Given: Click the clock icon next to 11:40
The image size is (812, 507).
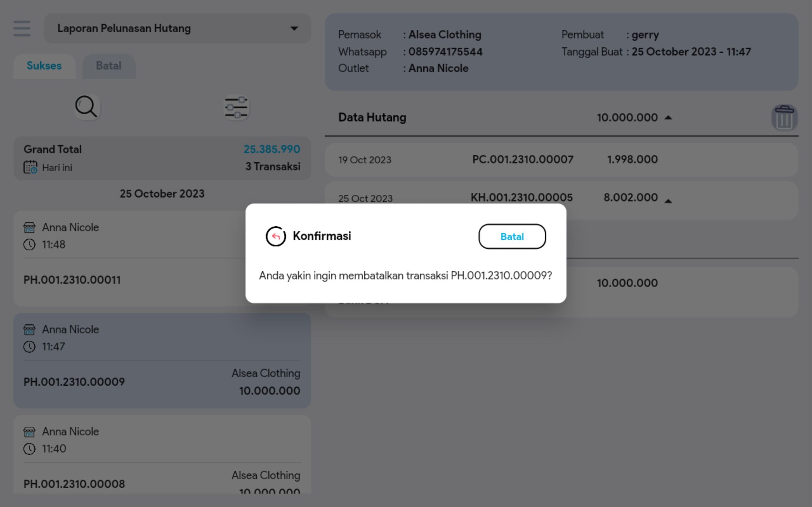Looking at the screenshot, I should tap(29, 449).
